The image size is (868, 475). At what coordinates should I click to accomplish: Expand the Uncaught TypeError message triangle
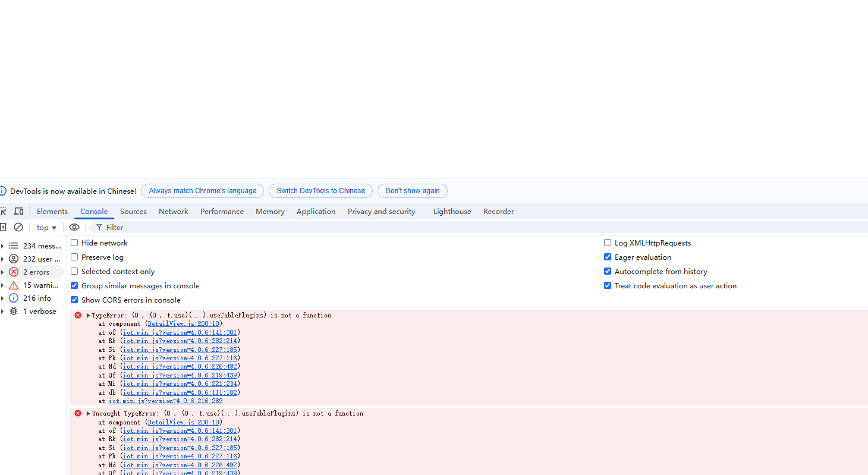coord(89,413)
